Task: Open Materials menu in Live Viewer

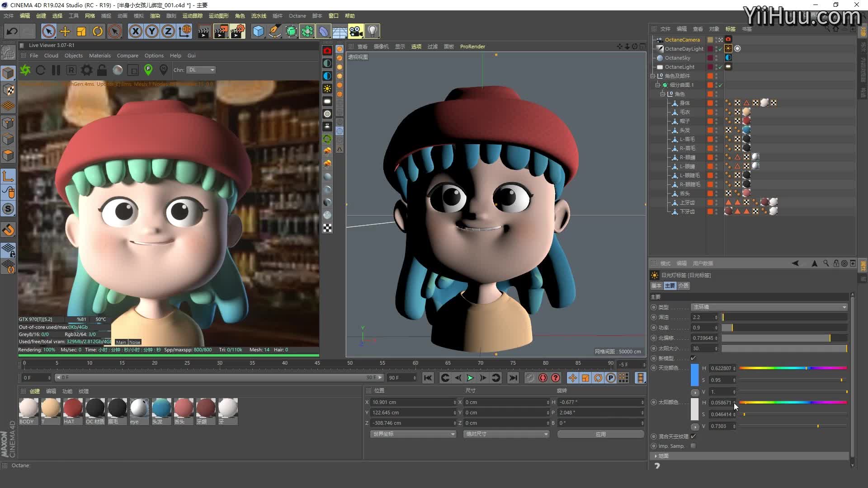Action: click(x=100, y=56)
